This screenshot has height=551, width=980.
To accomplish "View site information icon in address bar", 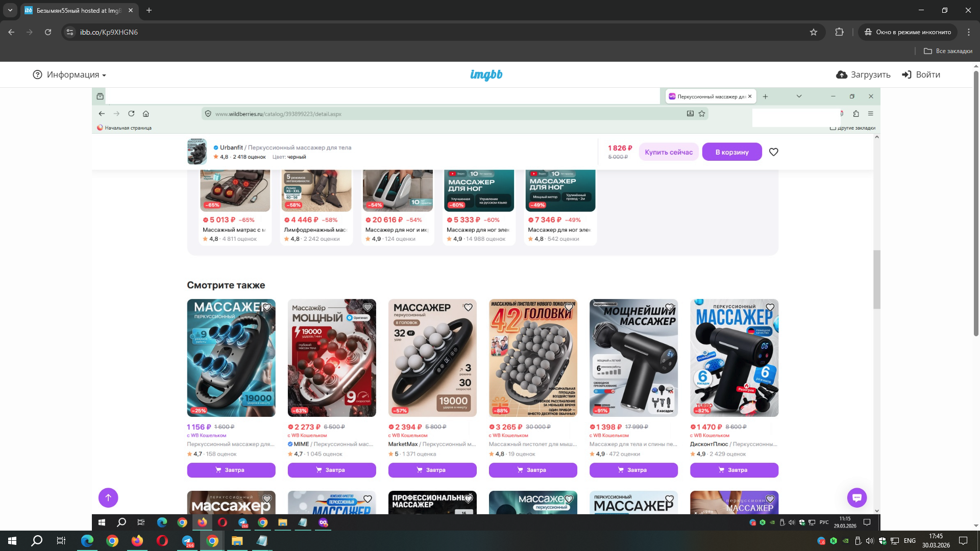I will [x=70, y=32].
